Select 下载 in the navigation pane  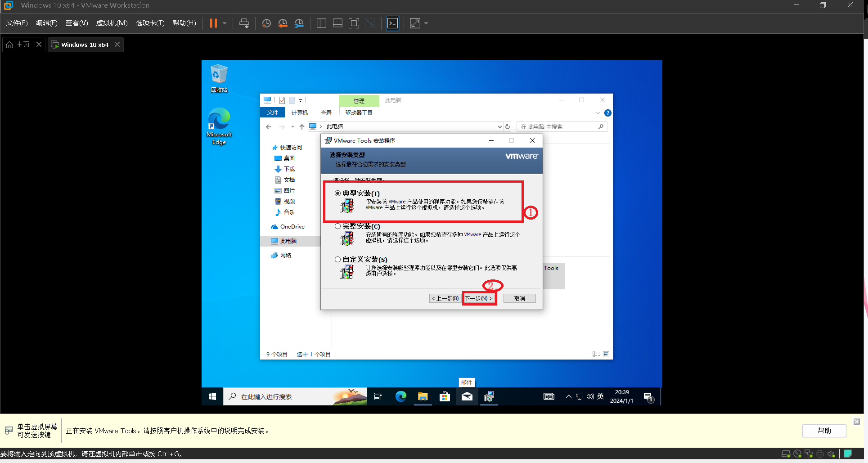289,169
